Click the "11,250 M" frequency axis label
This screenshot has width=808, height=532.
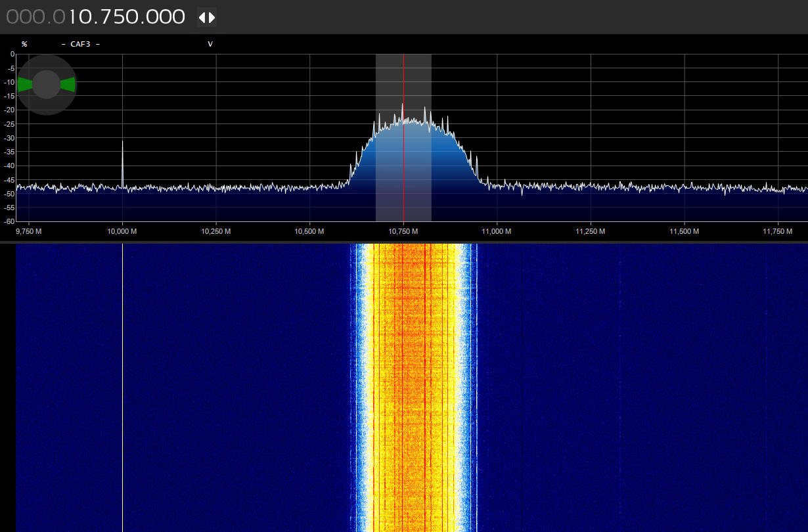point(590,232)
